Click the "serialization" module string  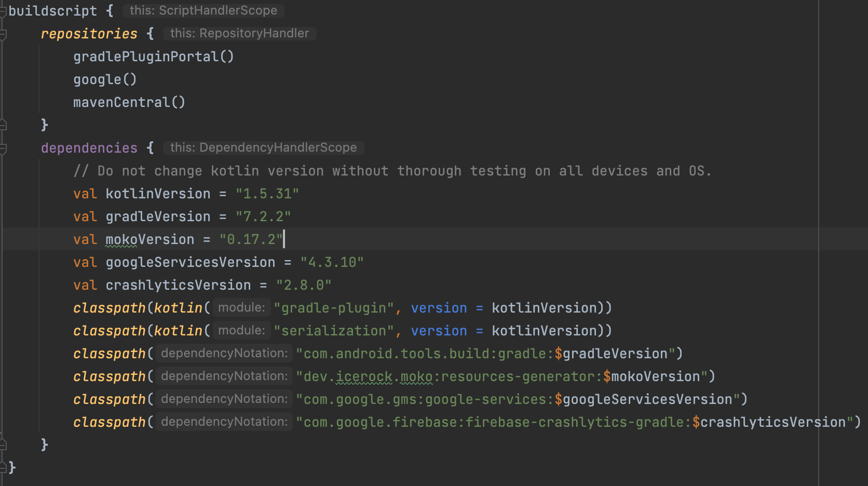pos(334,331)
